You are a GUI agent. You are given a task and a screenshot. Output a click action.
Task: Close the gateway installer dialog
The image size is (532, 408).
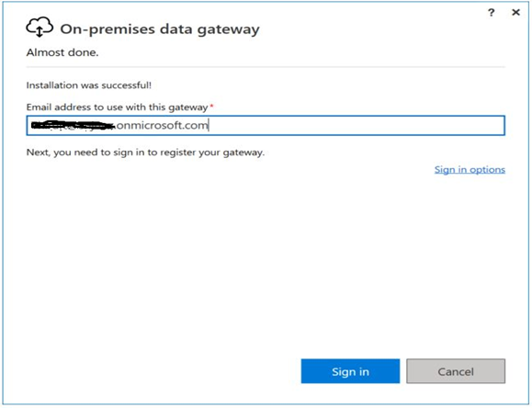click(515, 12)
